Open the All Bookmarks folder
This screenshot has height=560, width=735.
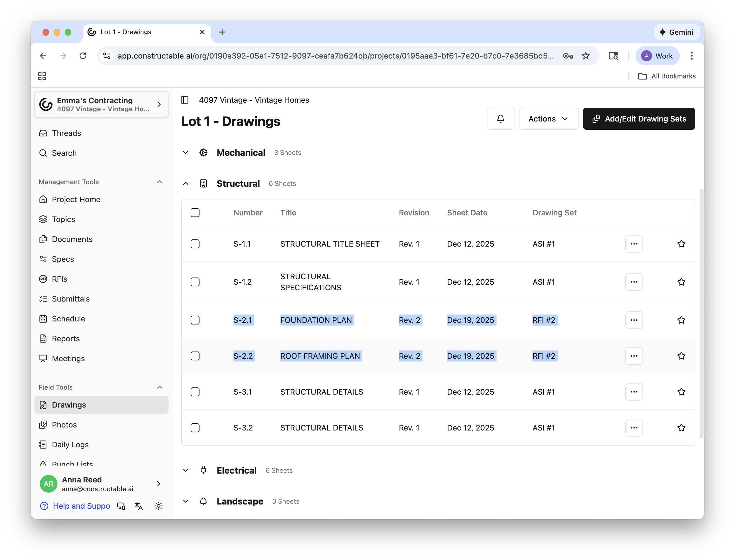[667, 76]
